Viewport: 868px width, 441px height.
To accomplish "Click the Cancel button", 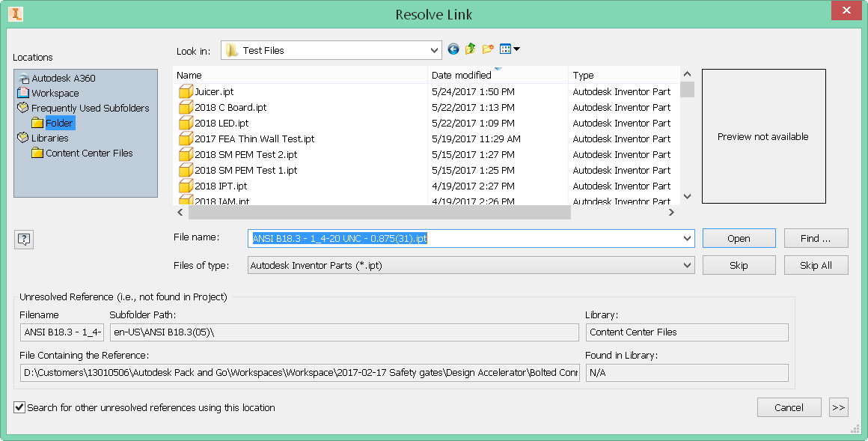I will click(789, 408).
